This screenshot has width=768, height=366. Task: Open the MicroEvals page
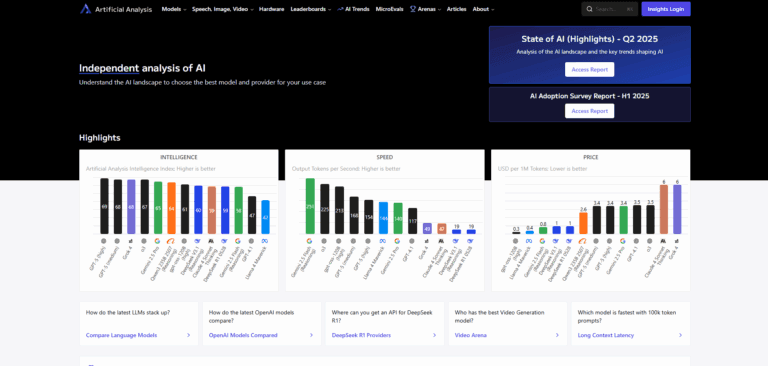click(x=389, y=9)
